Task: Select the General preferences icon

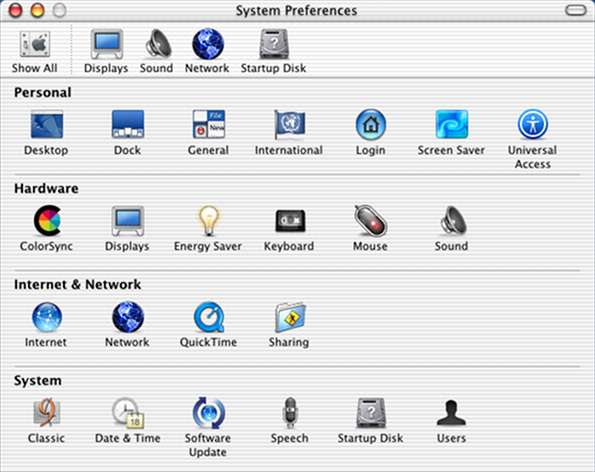Action: 209,124
